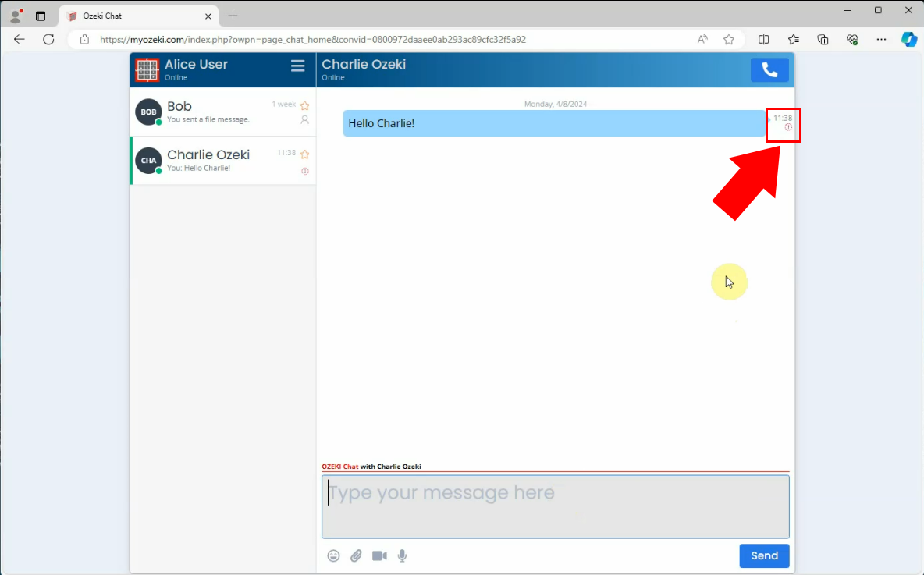This screenshot has height=575, width=924.
Task: Click the message status icon beside Hello Charlie
Action: [x=788, y=127]
